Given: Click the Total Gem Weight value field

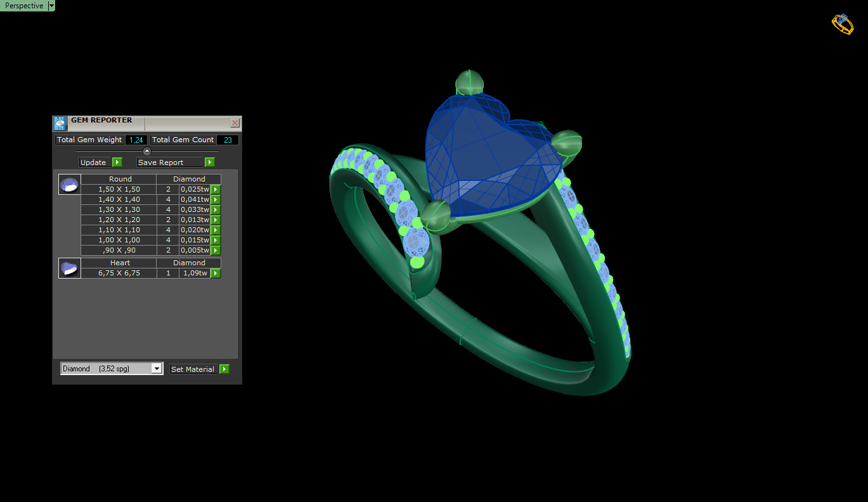Looking at the screenshot, I should tap(136, 140).
